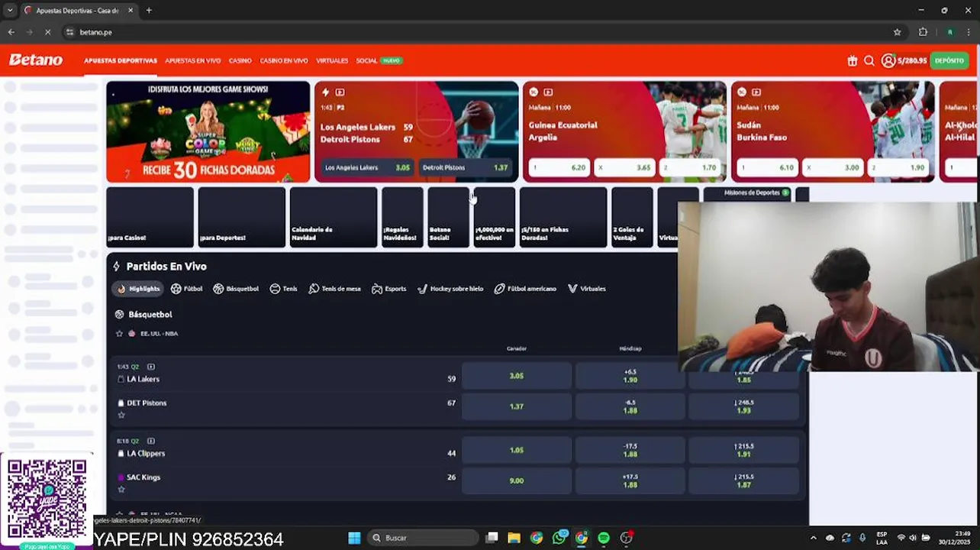Viewport: 980px width, 550px height.
Task: Select the Highlights live filter
Action: click(x=138, y=289)
